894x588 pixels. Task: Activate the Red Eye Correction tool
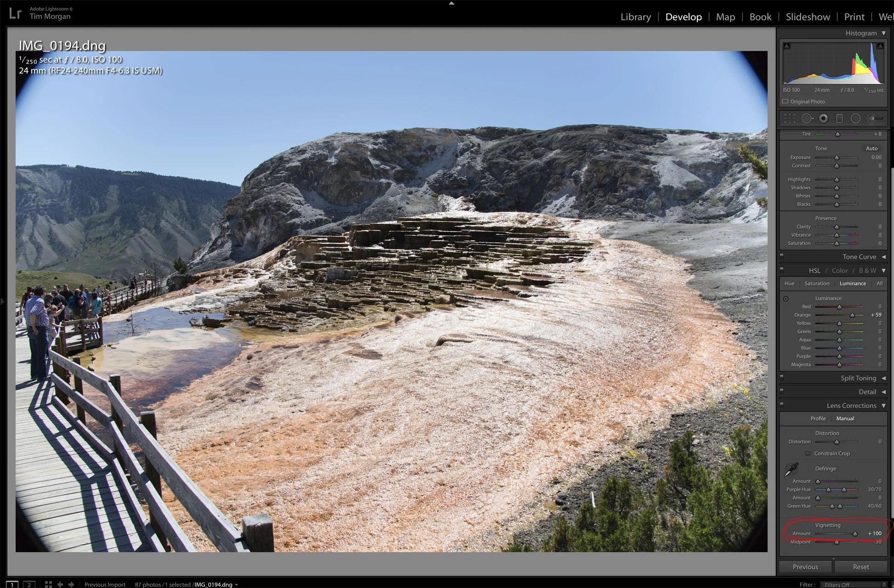[823, 119]
